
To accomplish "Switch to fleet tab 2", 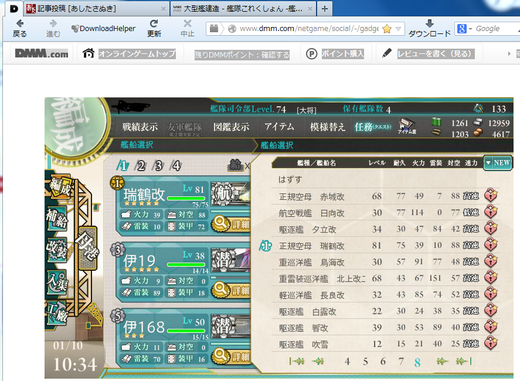I will (140, 165).
